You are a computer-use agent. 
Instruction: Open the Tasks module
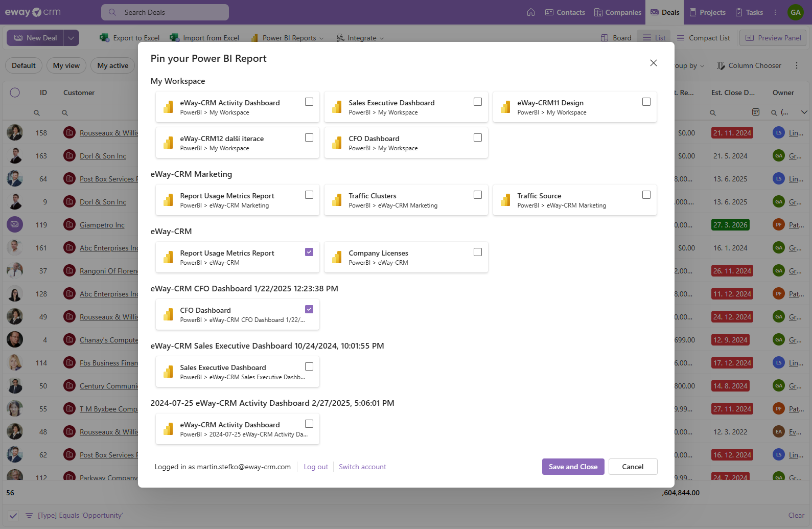click(x=749, y=12)
